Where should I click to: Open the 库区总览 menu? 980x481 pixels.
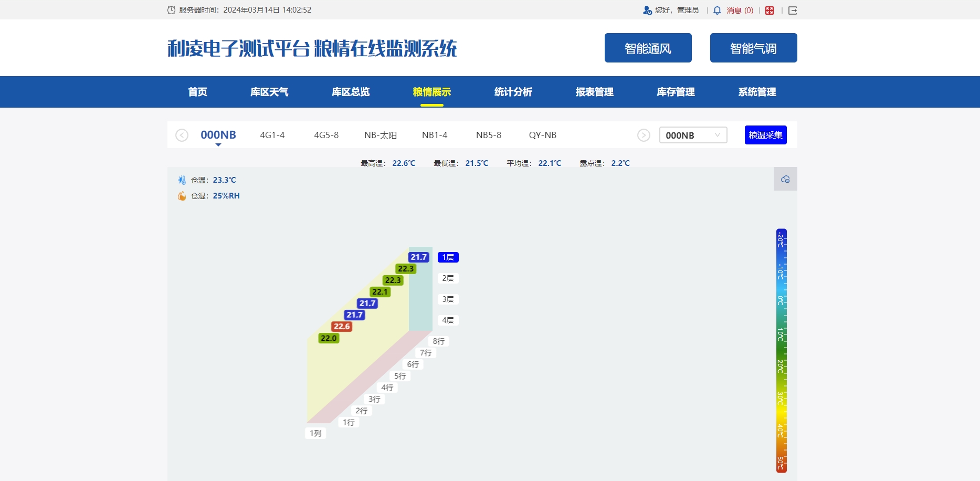[351, 92]
